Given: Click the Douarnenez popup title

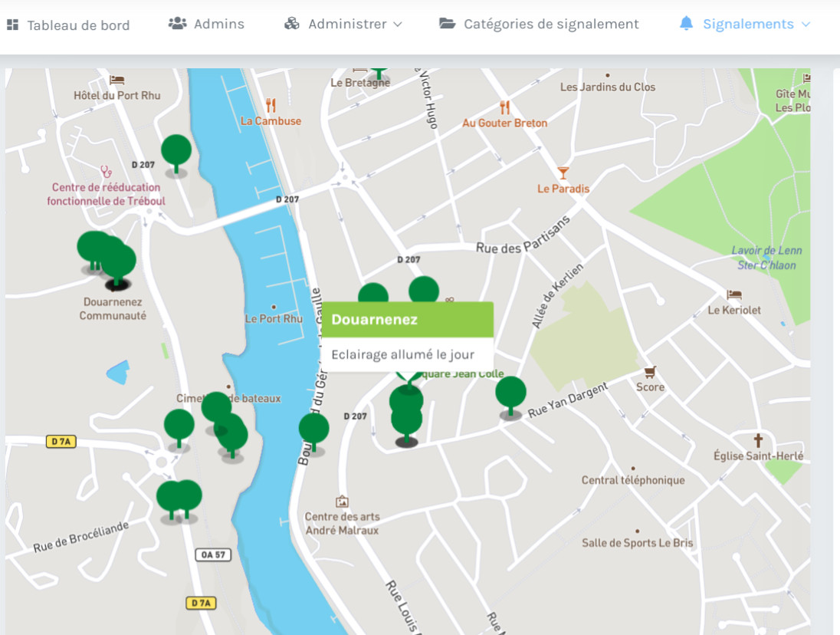Looking at the screenshot, I should pos(375,319).
